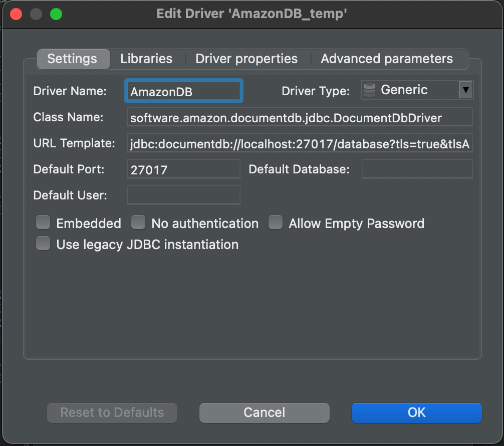Click into the URL Template field
The height and width of the screenshot is (446, 504).
(300, 143)
